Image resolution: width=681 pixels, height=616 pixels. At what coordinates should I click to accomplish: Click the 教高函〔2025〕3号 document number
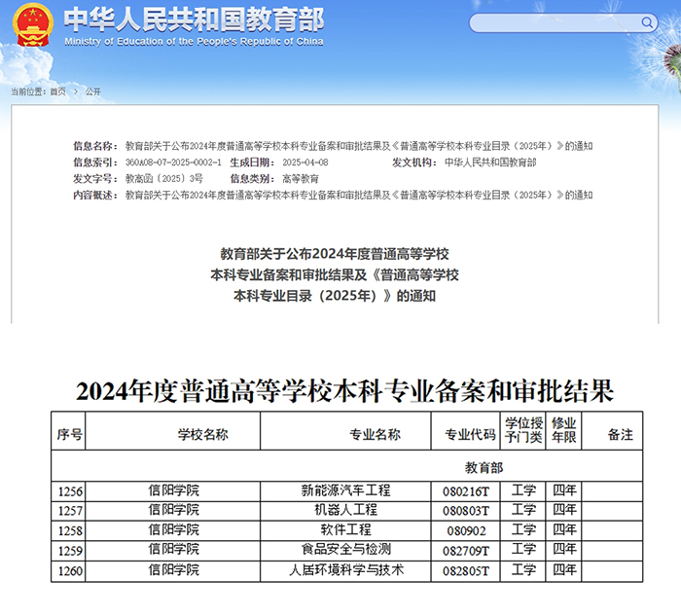coord(163,179)
